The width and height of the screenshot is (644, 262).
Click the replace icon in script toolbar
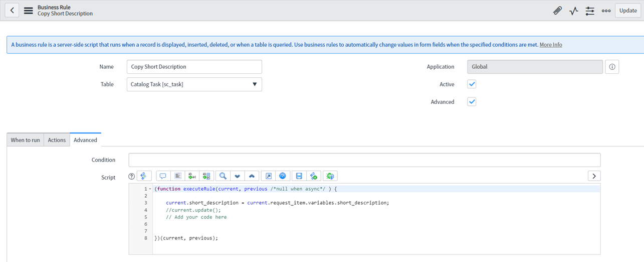coord(192,176)
